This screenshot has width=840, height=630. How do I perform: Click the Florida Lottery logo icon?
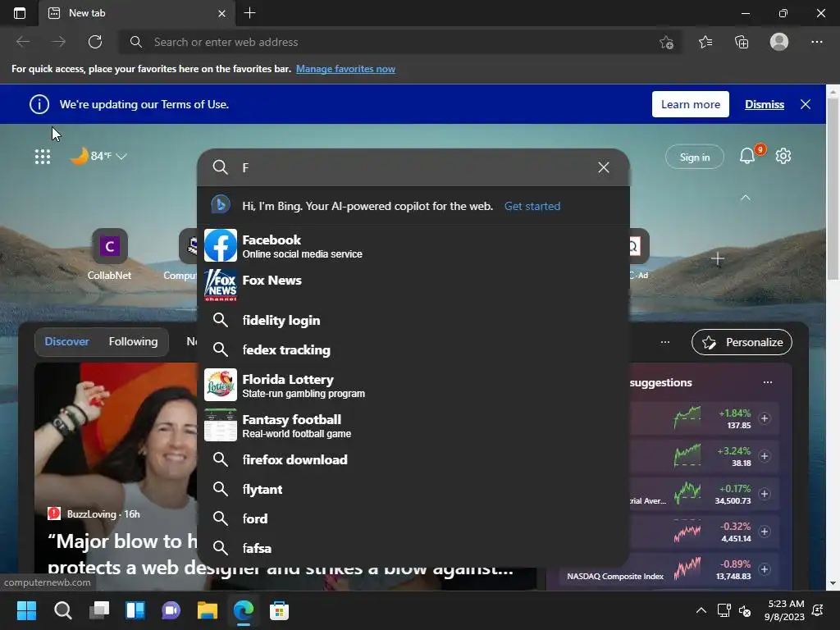tap(220, 385)
